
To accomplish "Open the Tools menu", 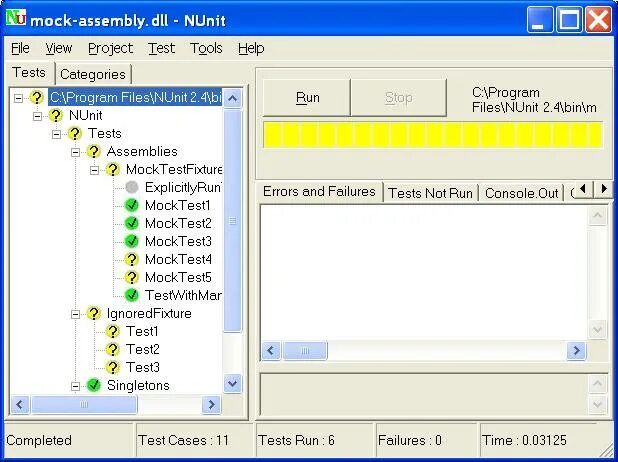I will click(x=206, y=48).
